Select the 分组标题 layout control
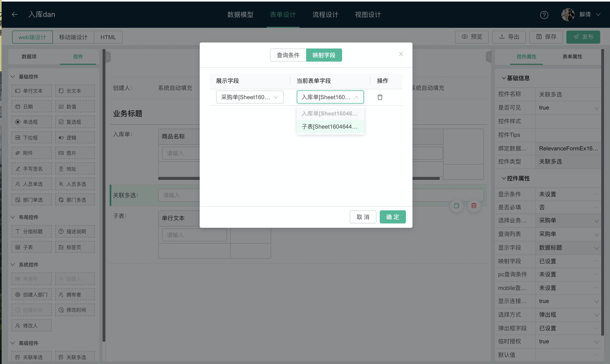The image size is (610, 364). coord(32,231)
